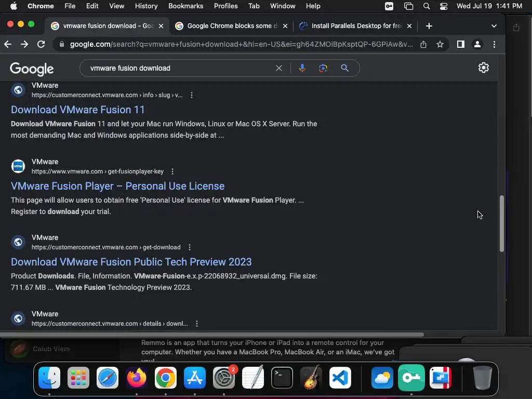The width and height of the screenshot is (532, 399).
Task: Open a new tab with the plus button
Action: click(429, 26)
